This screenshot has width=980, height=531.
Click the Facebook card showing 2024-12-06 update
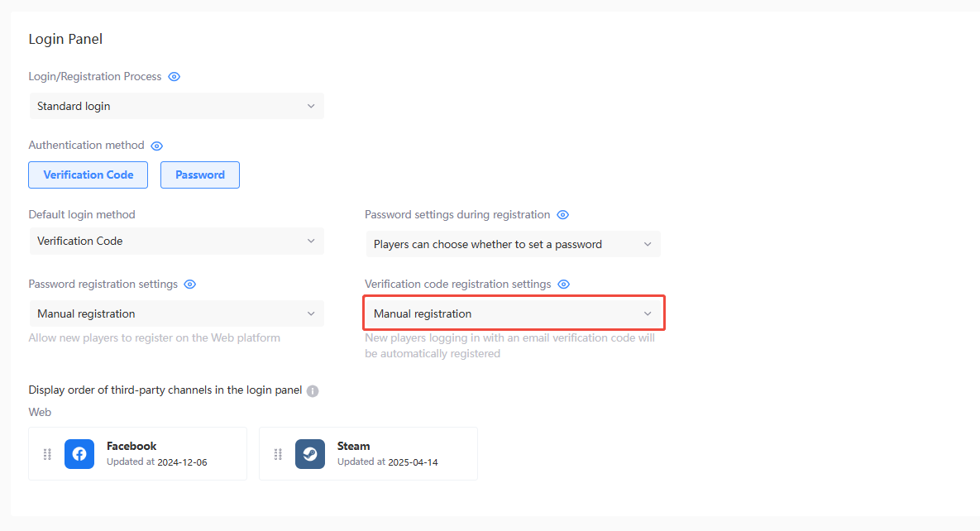point(137,453)
